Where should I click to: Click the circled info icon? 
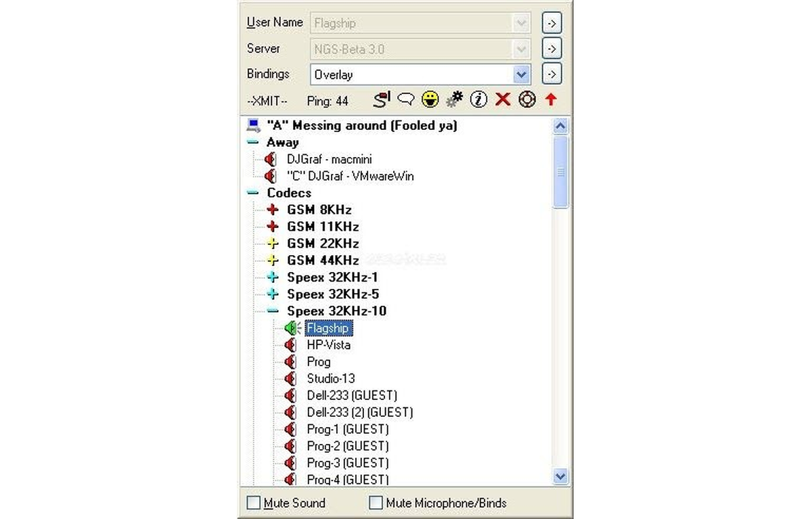pyautogui.click(x=478, y=99)
